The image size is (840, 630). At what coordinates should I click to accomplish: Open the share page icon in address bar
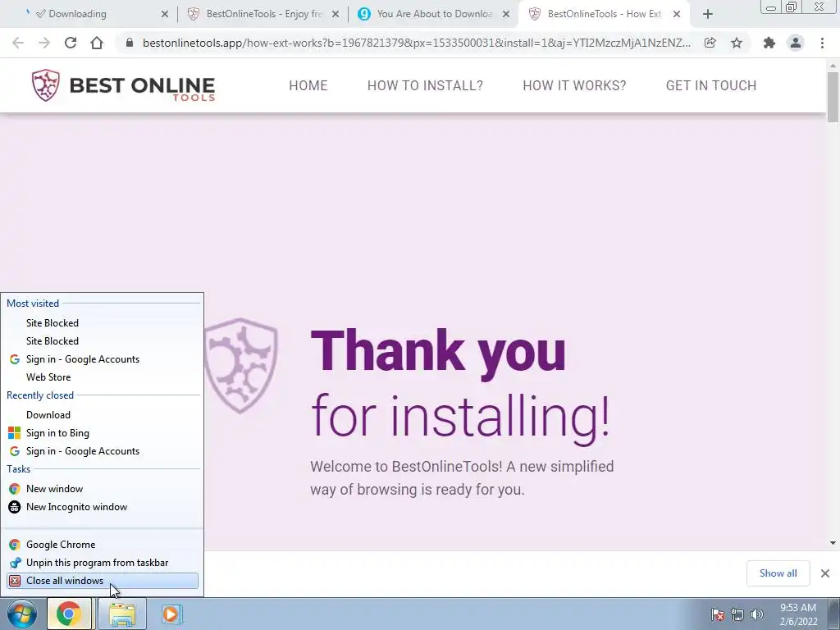(710, 43)
